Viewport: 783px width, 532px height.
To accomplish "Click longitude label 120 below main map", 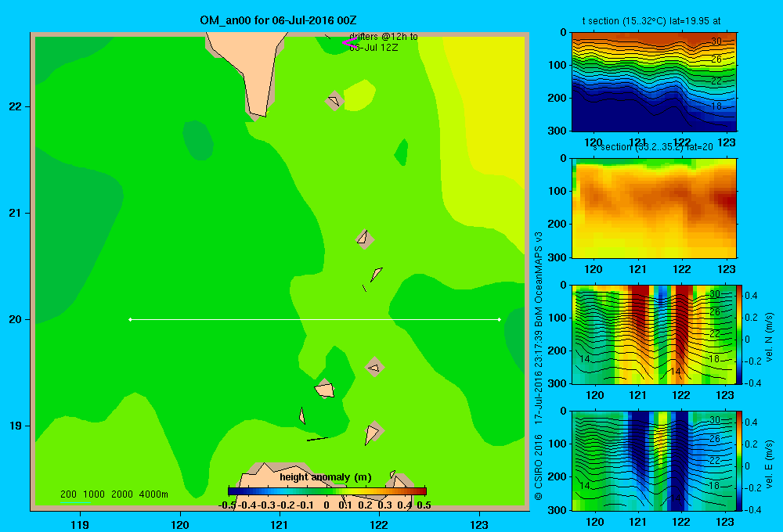I will pos(180,524).
